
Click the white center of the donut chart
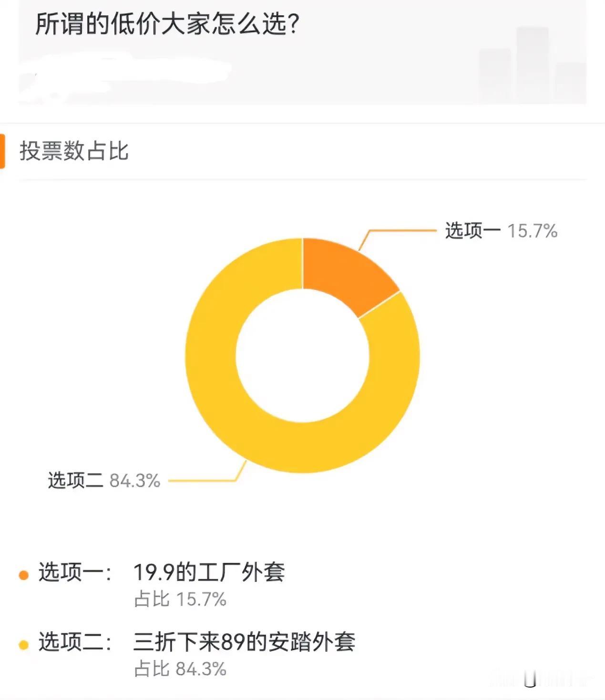[303, 355]
